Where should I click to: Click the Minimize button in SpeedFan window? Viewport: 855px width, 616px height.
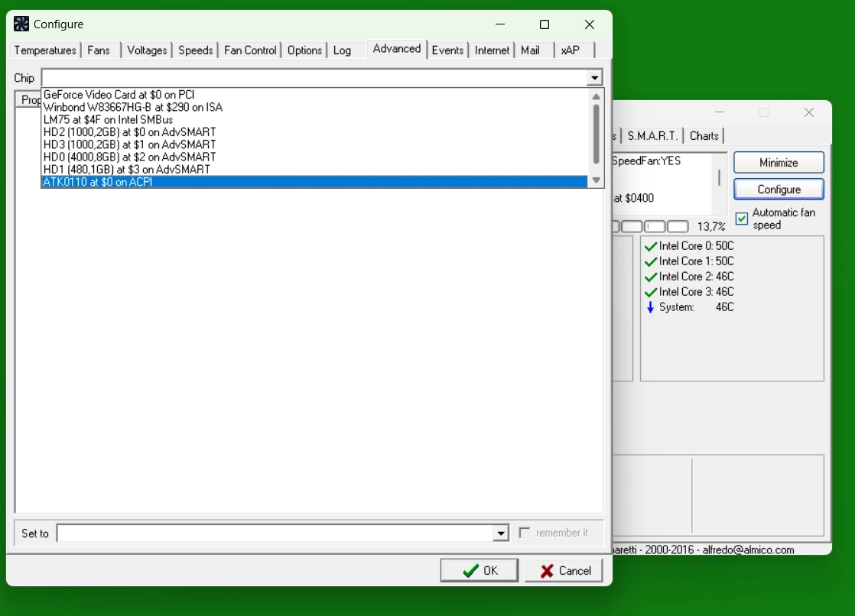(x=779, y=163)
